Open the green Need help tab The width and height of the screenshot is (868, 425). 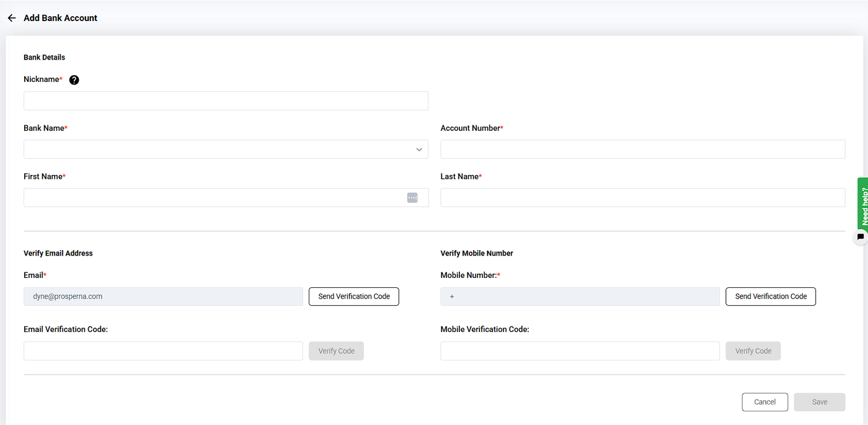[862, 202]
